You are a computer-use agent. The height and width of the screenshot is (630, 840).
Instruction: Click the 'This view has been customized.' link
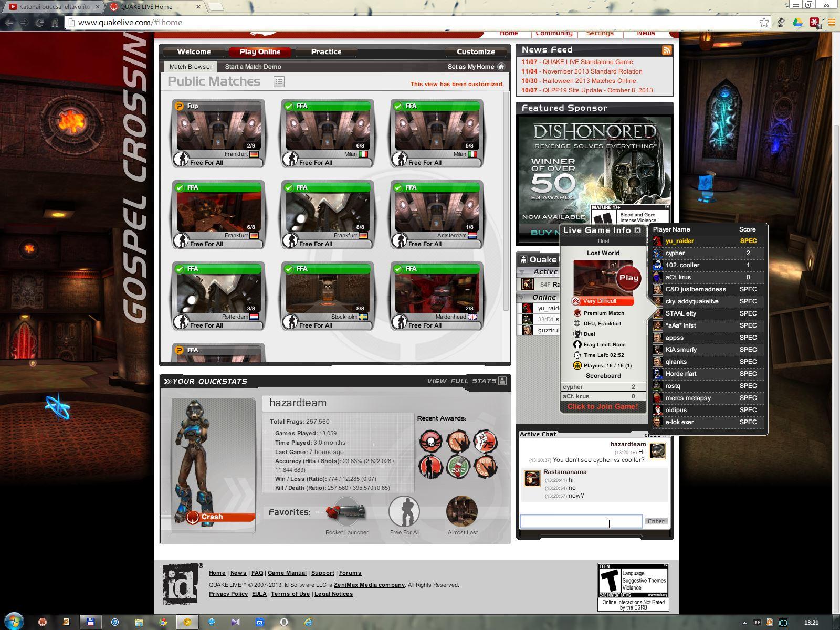457,84
